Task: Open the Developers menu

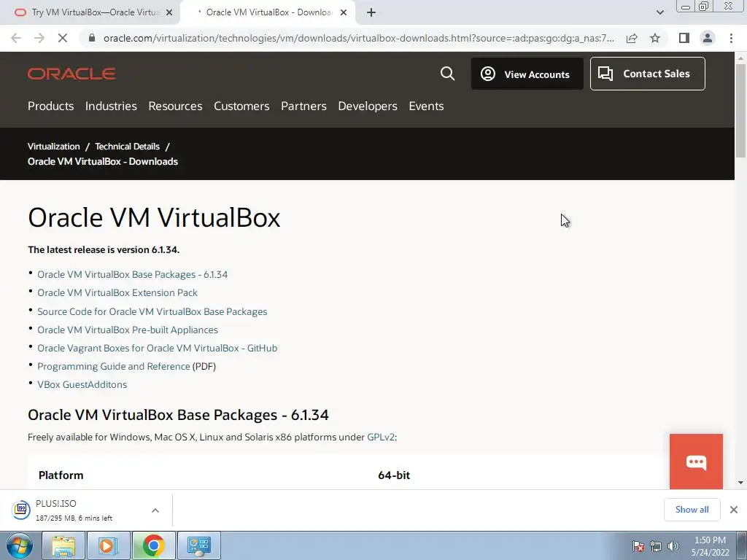Action: 368,106
